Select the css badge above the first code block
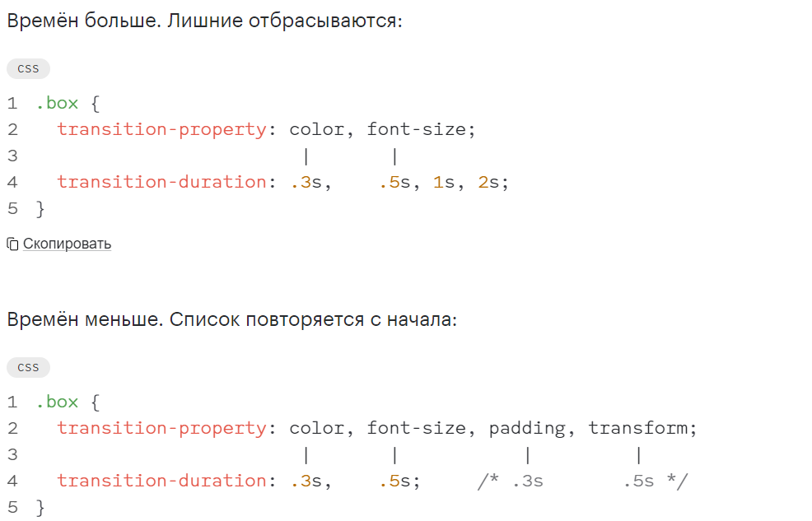This screenshot has width=812, height=521. click(x=28, y=69)
